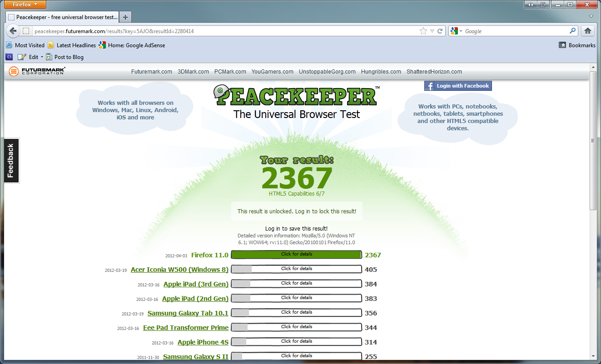Reload the current page
601x364 pixels.
click(440, 31)
